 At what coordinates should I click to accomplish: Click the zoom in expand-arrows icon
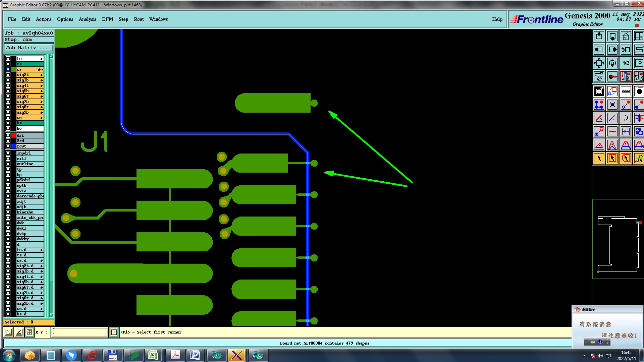(x=599, y=63)
